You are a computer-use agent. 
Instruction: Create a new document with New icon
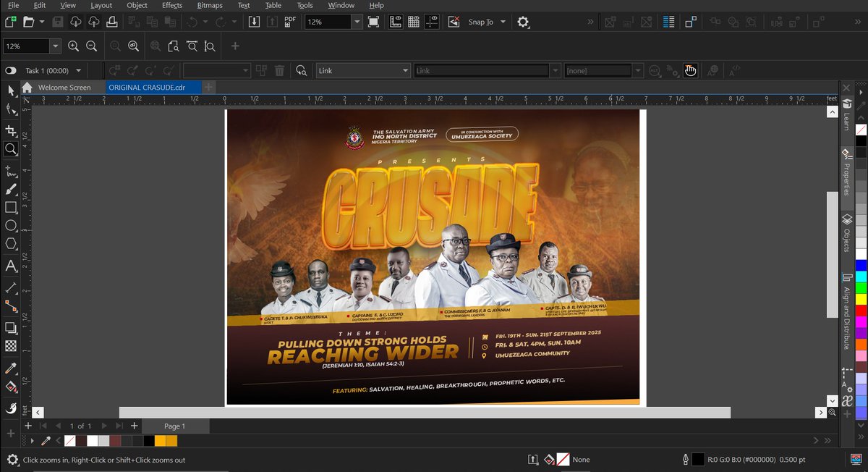pos(10,22)
